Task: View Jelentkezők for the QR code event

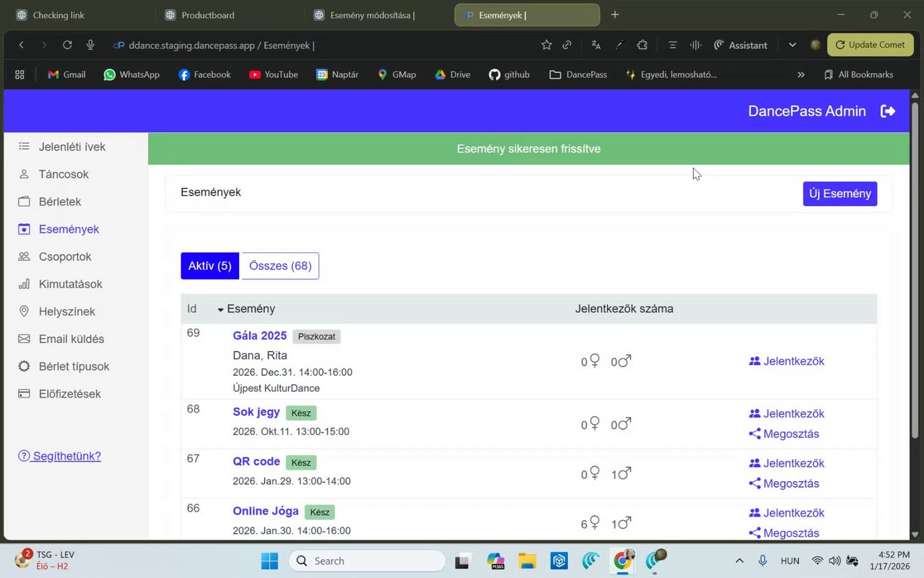Action: (787, 463)
